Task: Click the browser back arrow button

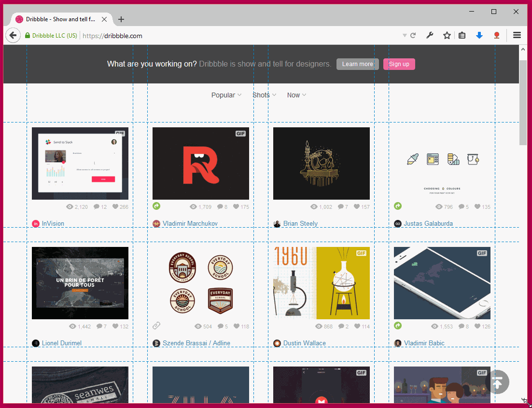Action: pos(13,35)
